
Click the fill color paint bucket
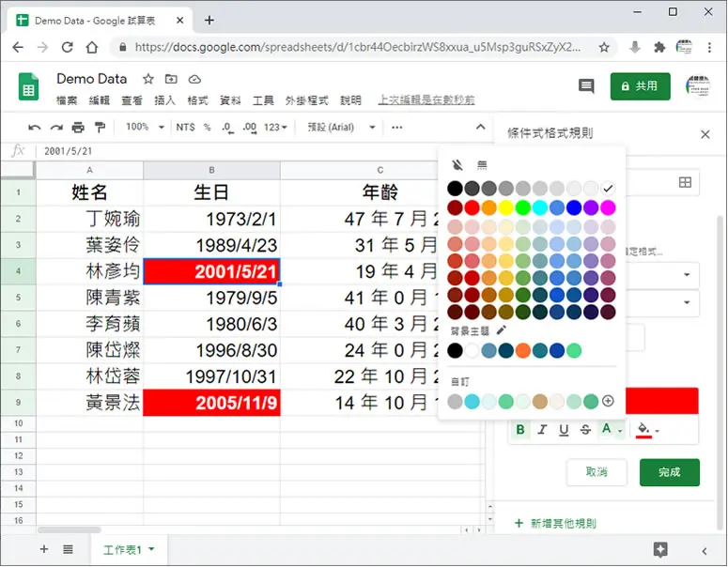point(643,430)
